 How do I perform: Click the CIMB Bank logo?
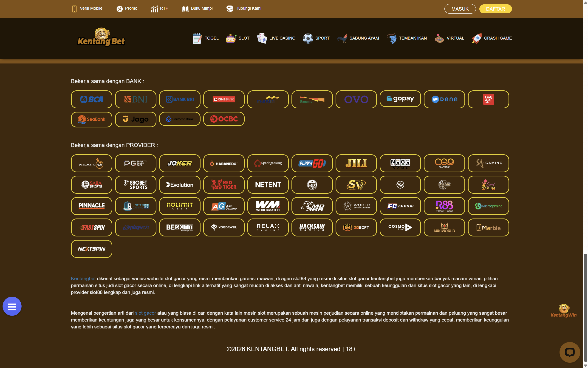point(224,99)
